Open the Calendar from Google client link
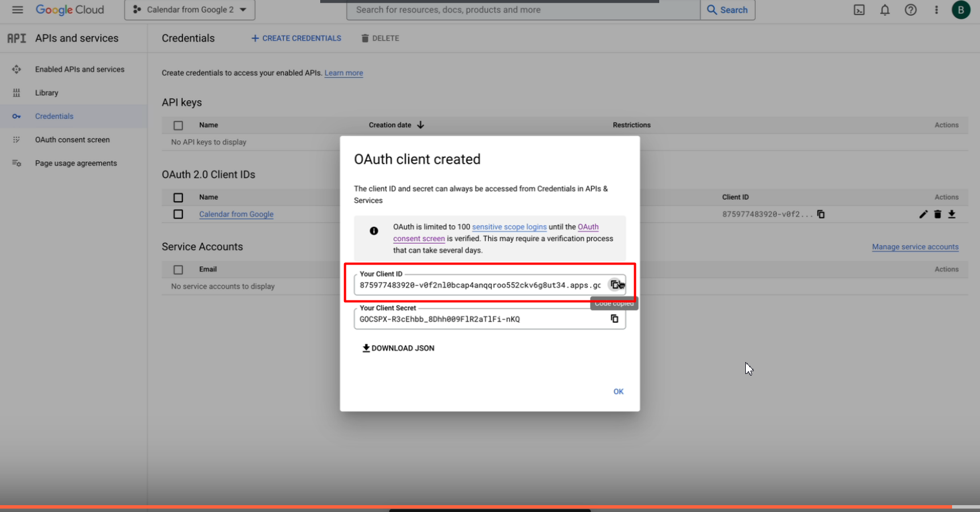The width and height of the screenshot is (980, 512). [236, 214]
